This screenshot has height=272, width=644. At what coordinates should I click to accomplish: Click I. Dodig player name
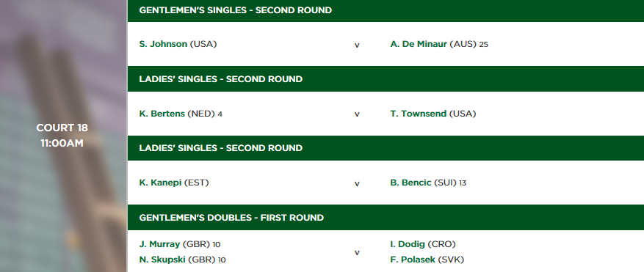pyautogui.click(x=408, y=244)
